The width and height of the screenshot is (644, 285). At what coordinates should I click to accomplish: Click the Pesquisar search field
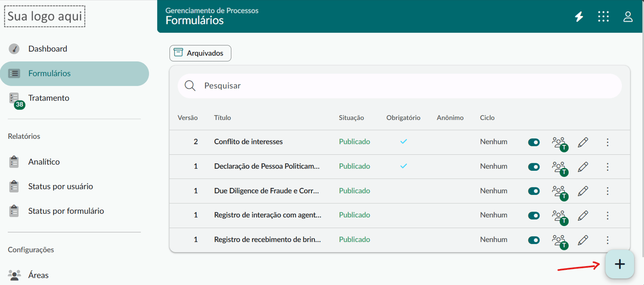pyautogui.click(x=400, y=86)
